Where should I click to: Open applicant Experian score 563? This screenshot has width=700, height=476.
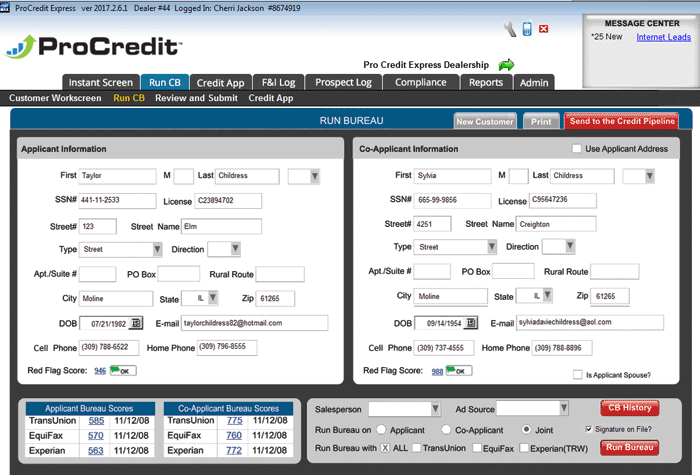[x=96, y=451]
